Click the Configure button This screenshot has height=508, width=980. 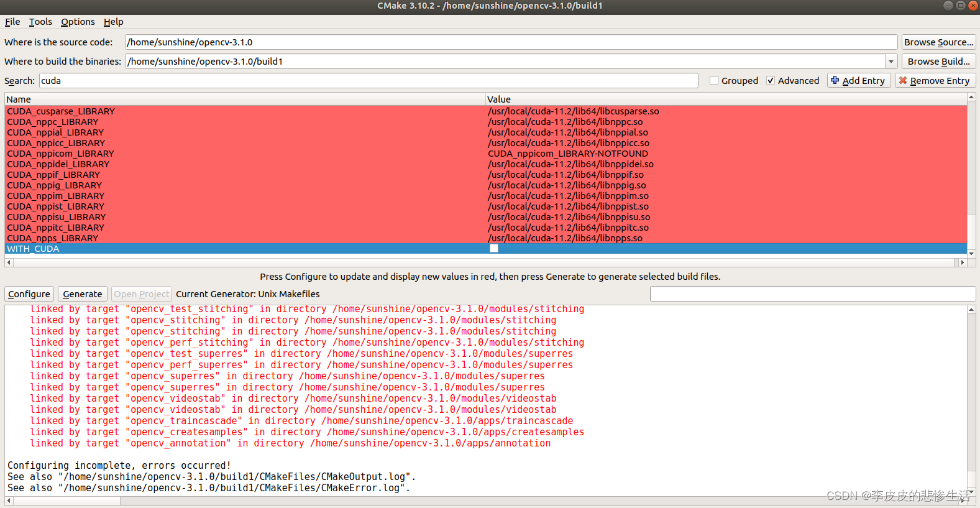29,294
